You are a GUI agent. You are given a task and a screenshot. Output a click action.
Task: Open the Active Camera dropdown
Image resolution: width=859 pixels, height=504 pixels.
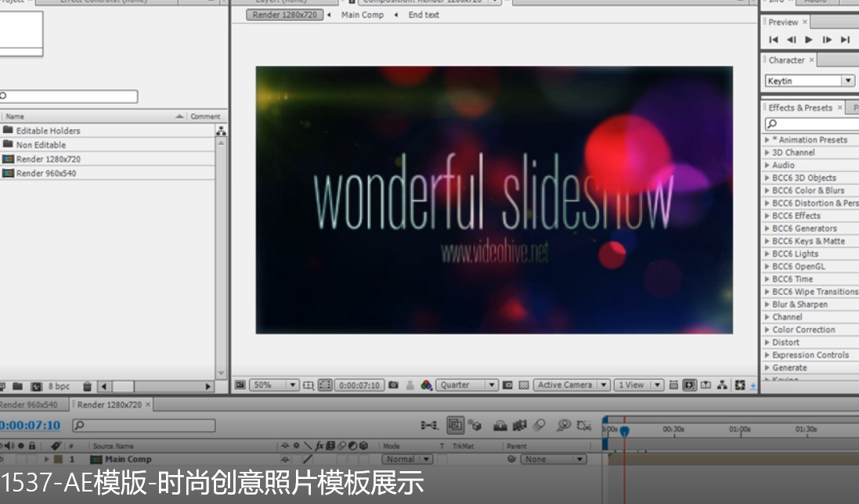(572, 385)
